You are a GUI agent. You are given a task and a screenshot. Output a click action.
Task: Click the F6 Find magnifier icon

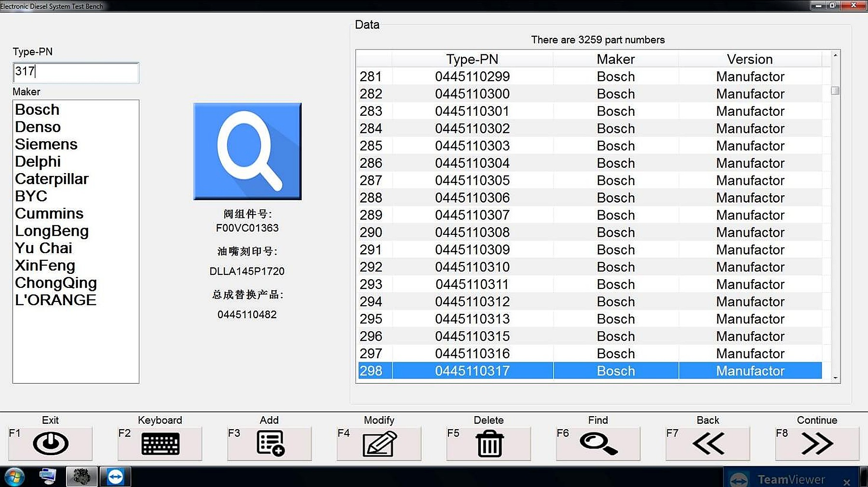click(598, 443)
